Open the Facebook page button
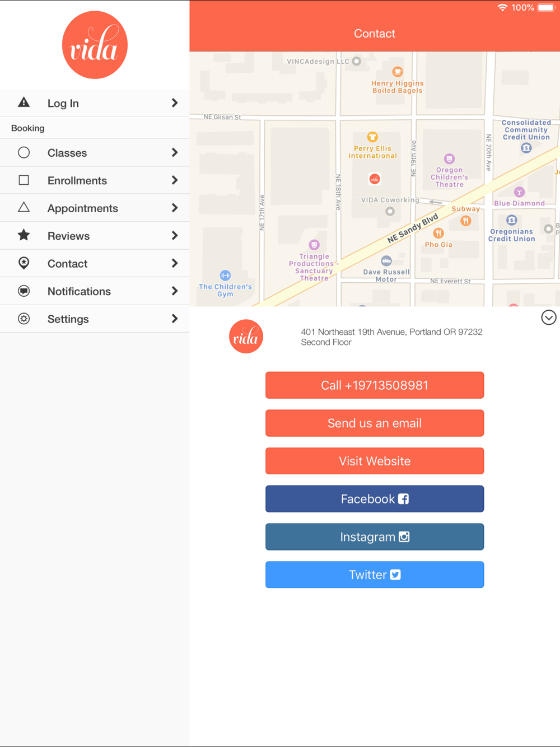Screen dimensions: 560x747 [x=375, y=499]
